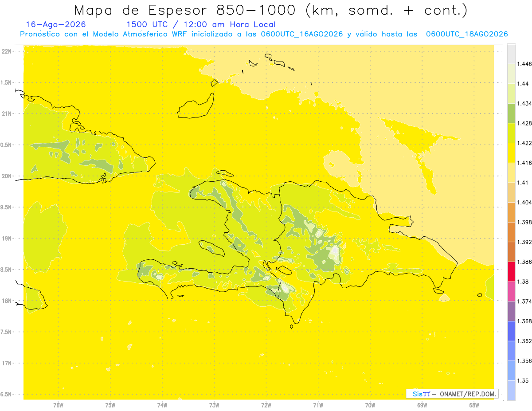This screenshot has height=411, width=532.
Task: Click the "1.5N" latitude label
Action: coord(7,82)
